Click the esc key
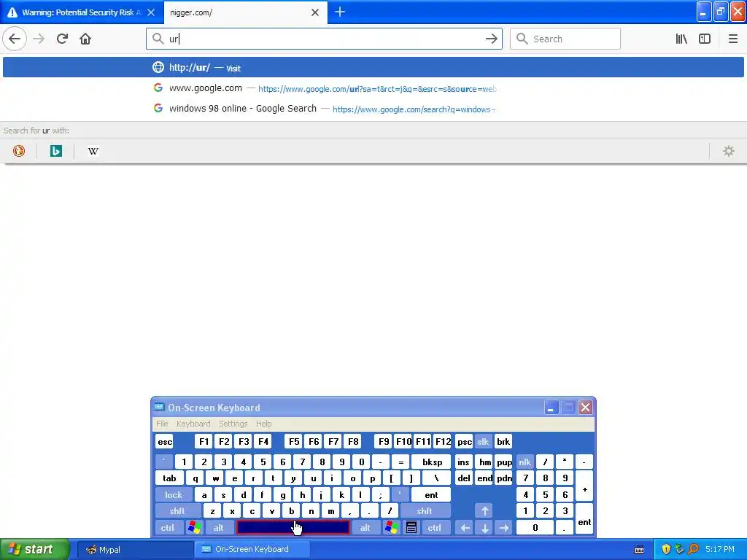Viewport: 747px width, 560px height. tap(165, 441)
